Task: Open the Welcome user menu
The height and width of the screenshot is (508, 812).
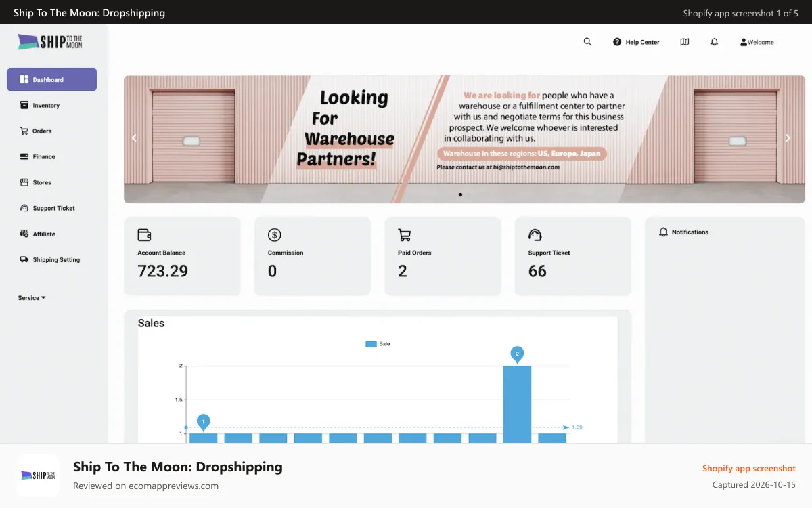Action: 759,42
